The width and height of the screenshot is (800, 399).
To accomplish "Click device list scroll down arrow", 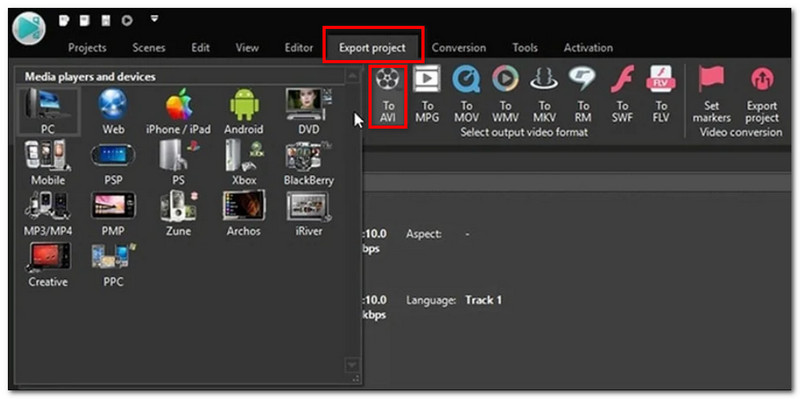I will coord(352,364).
